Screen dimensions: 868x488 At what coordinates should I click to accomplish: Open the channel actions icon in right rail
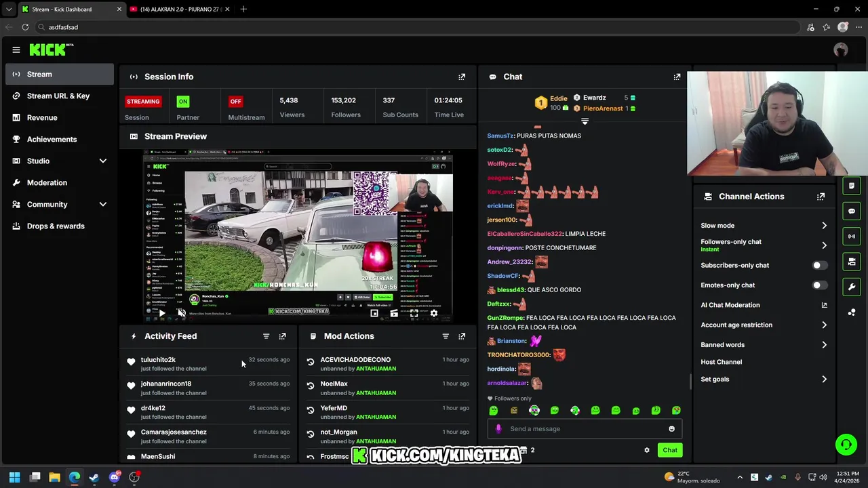(852, 262)
